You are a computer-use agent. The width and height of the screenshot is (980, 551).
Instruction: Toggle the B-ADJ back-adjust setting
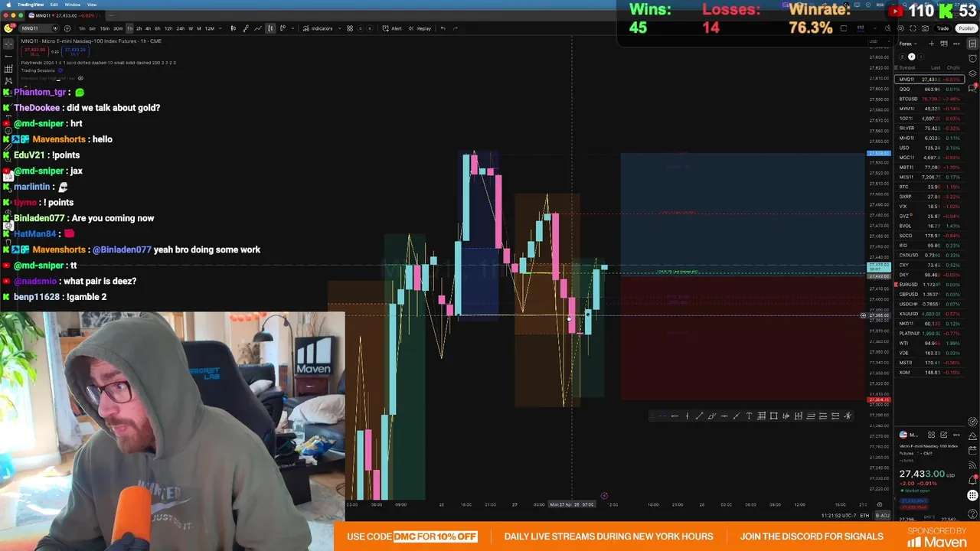[883, 515]
